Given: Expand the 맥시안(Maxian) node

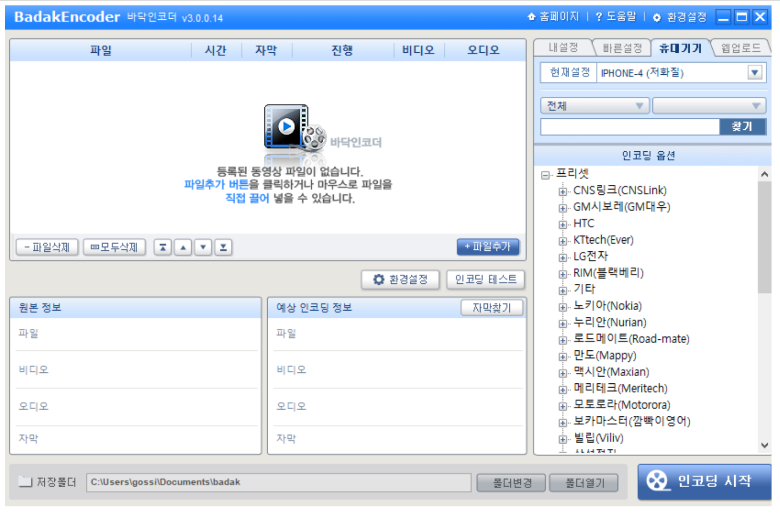Looking at the screenshot, I should (x=563, y=373).
